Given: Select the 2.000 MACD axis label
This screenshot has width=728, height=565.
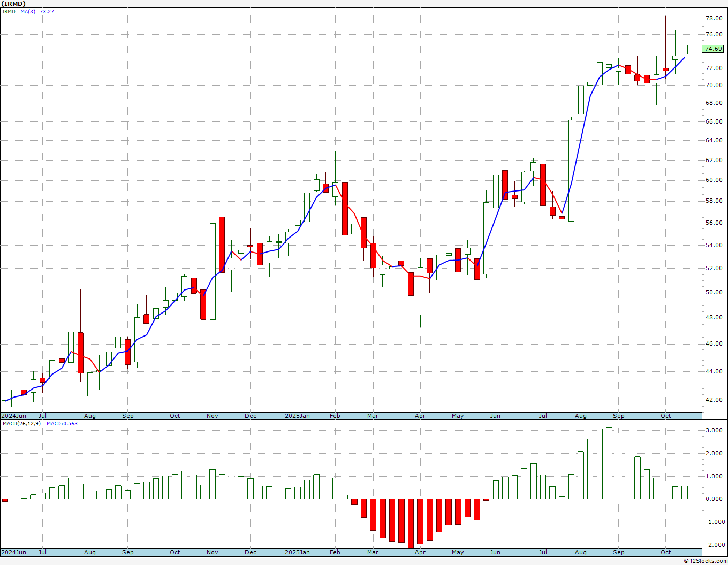Looking at the screenshot, I should click(x=715, y=453).
